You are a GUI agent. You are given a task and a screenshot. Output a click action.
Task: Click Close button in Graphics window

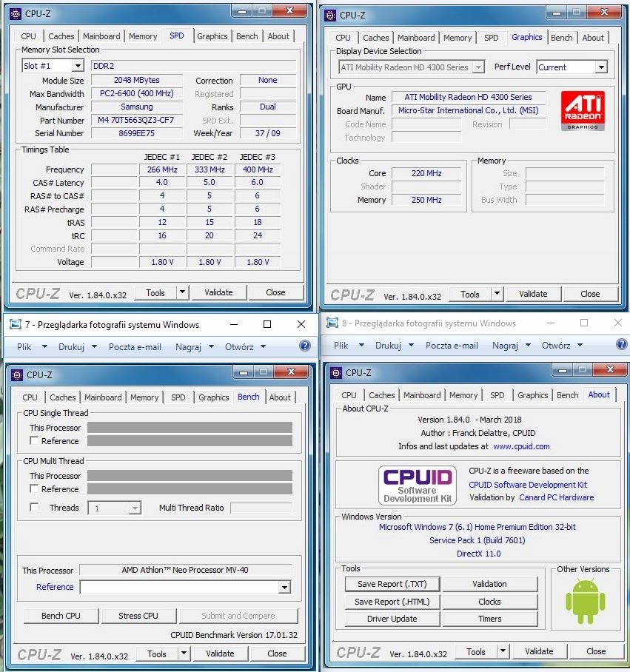pyautogui.click(x=590, y=294)
